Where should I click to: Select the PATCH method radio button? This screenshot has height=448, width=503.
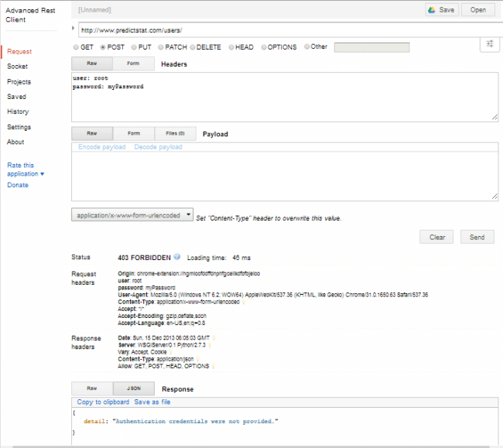coord(160,47)
